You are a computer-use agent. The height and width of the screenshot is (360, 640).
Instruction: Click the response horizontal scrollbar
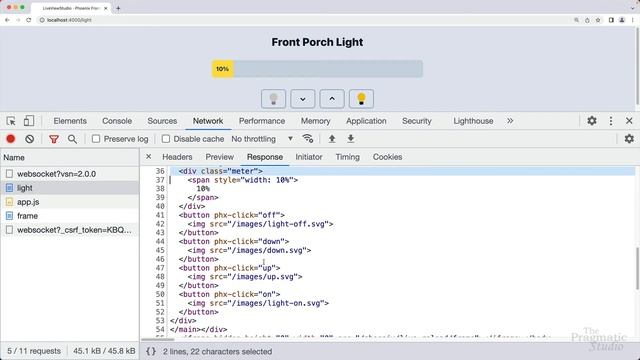(x=158, y=339)
